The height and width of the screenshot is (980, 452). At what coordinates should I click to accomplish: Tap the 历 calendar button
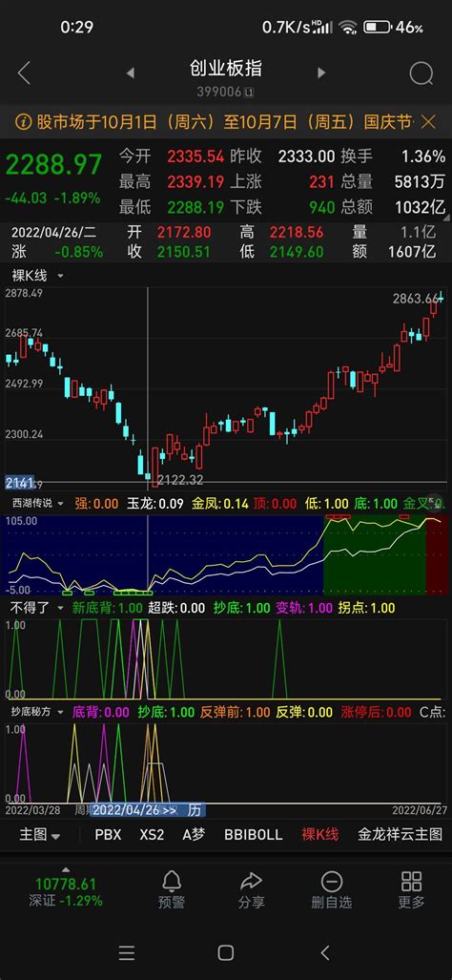[195, 811]
